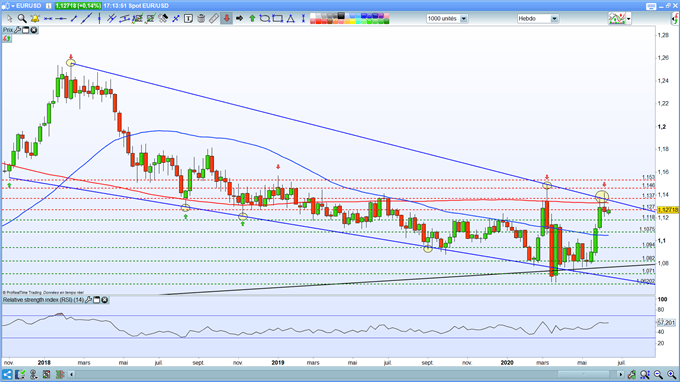Close the Prix panel label
The image size is (680, 382).
33,30
